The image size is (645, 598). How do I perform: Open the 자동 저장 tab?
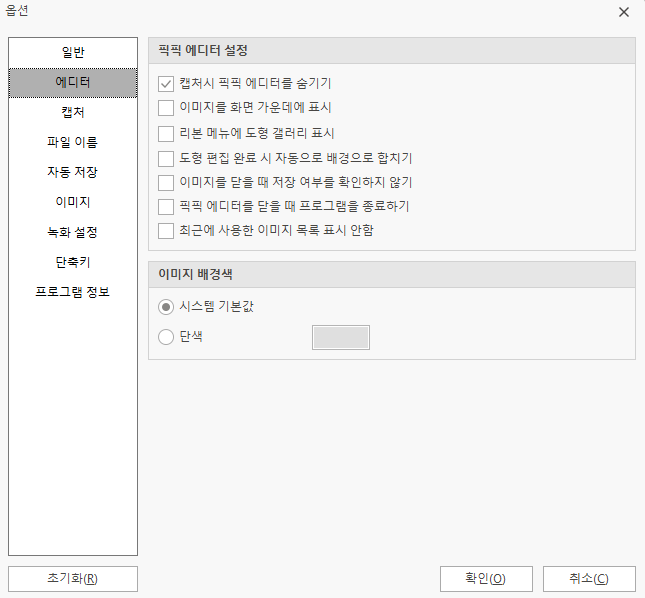click(73, 172)
